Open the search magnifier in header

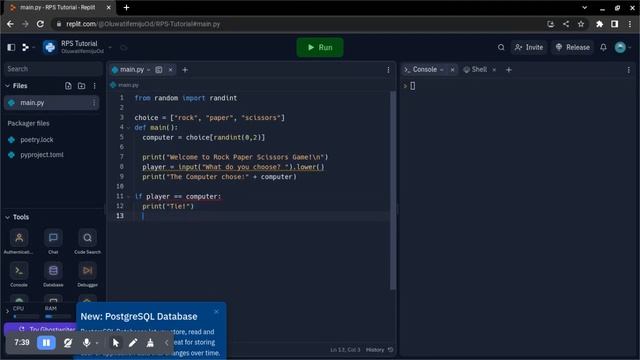pyautogui.click(x=501, y=47)
